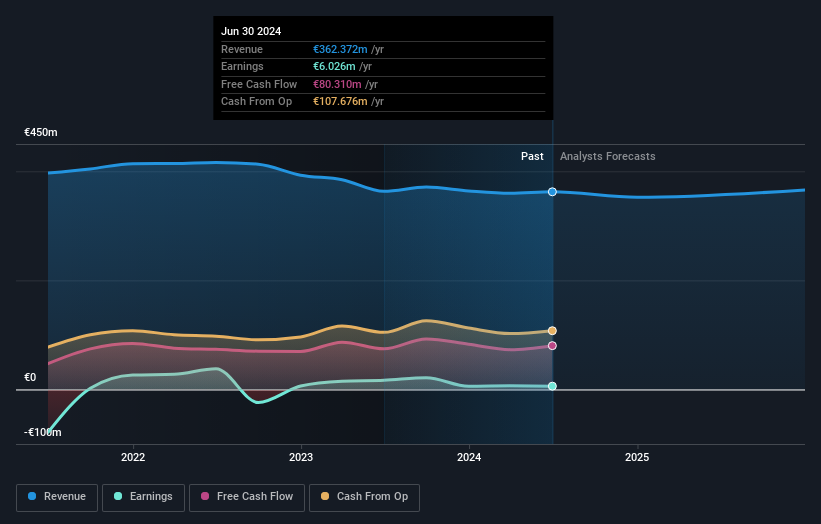Click the 2025 x-axis label

[x=637, y=457]
